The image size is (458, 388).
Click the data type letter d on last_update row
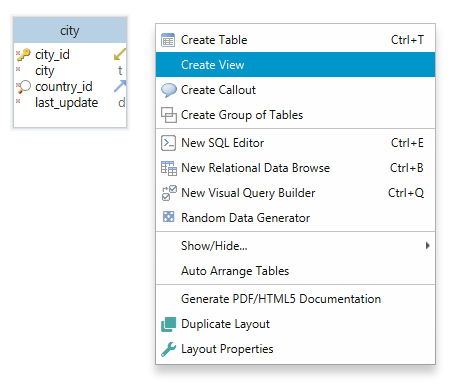click(x=122, y=103)
